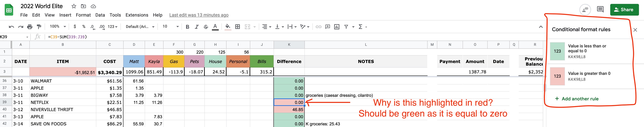The width and height of the screenshot is (644, 127).
Task: Open the text rotation dropdown
Action: (x=305, y=27)
